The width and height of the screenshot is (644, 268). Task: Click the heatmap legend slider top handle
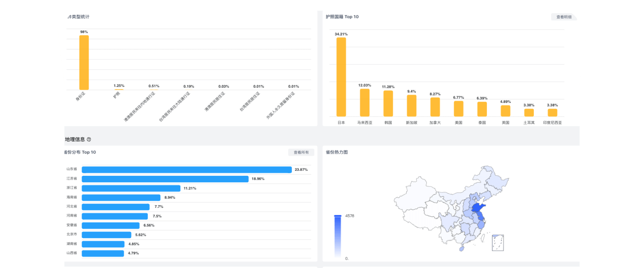338,216
